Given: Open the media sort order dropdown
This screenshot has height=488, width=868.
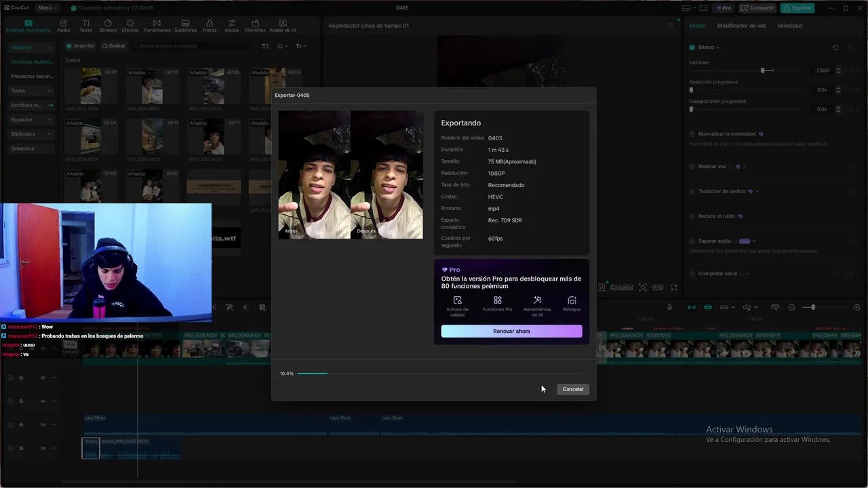Looking at the screenshot, I should (283, 46).
